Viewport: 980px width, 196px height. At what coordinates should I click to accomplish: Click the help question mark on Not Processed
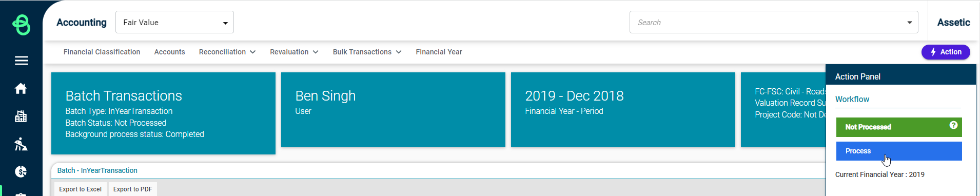pyautogui.click(x=953, y=125)
